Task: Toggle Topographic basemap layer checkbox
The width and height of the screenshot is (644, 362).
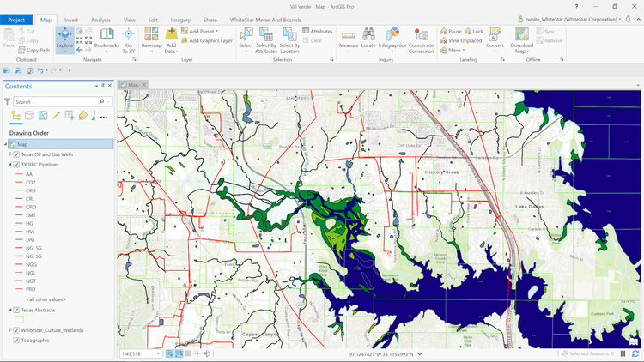Action: (16, 341)
